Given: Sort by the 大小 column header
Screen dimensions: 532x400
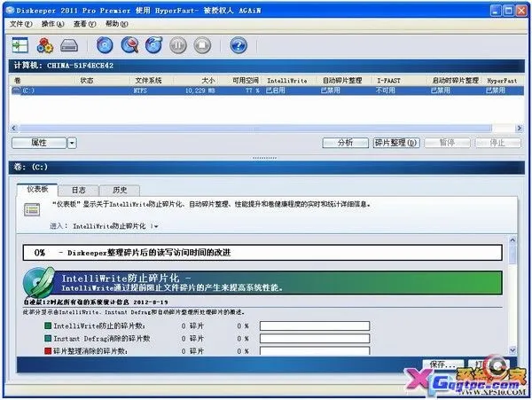Looking at the screenshot, I should tap(196, 81).
